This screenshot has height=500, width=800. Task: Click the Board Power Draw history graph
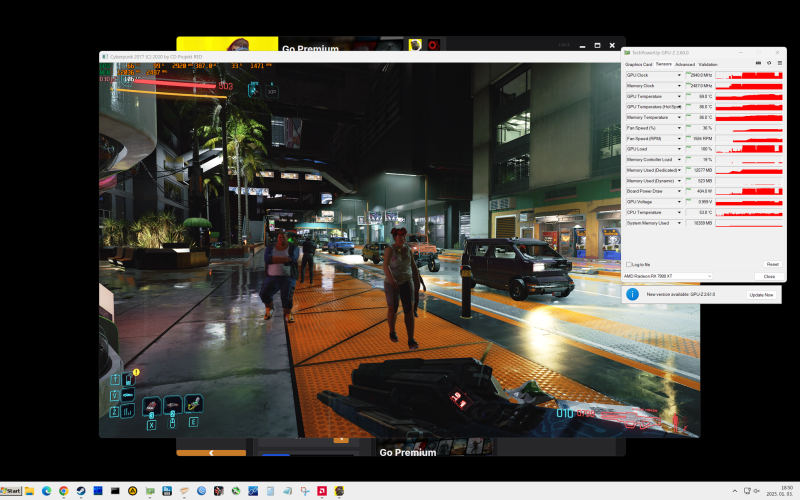pos(749,191)
